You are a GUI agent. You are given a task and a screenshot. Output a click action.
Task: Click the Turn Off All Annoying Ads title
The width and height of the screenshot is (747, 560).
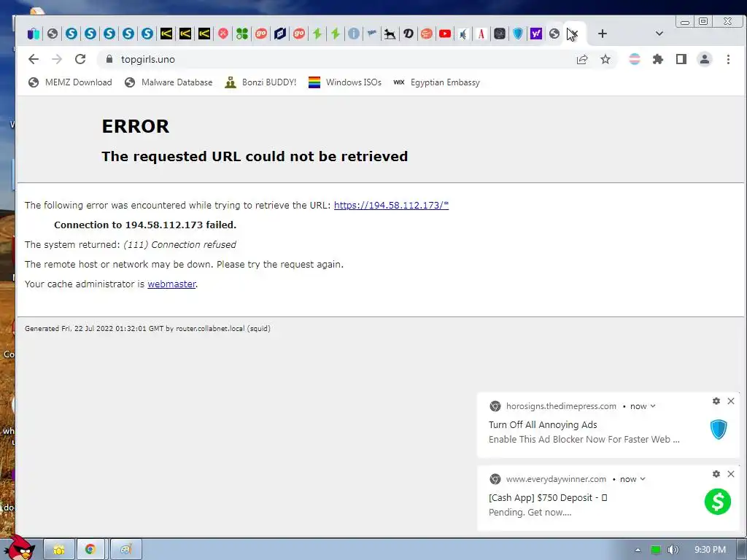[x=543, y=425]
